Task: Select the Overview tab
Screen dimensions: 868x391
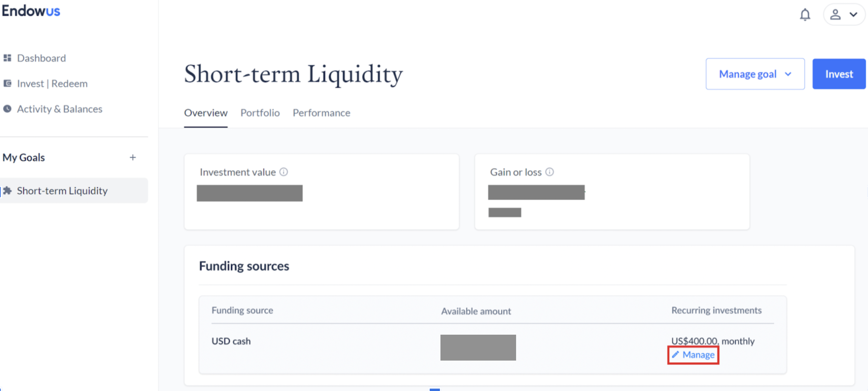Action: [206, 113]
